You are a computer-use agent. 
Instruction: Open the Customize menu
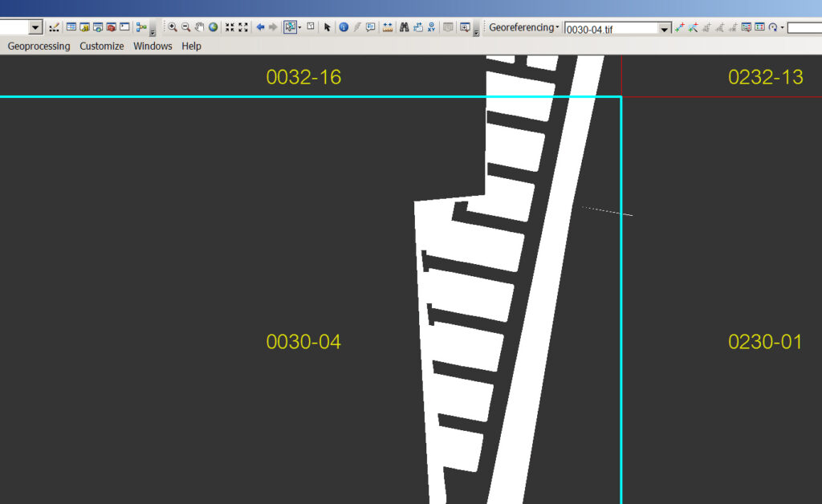pos(101,46)
